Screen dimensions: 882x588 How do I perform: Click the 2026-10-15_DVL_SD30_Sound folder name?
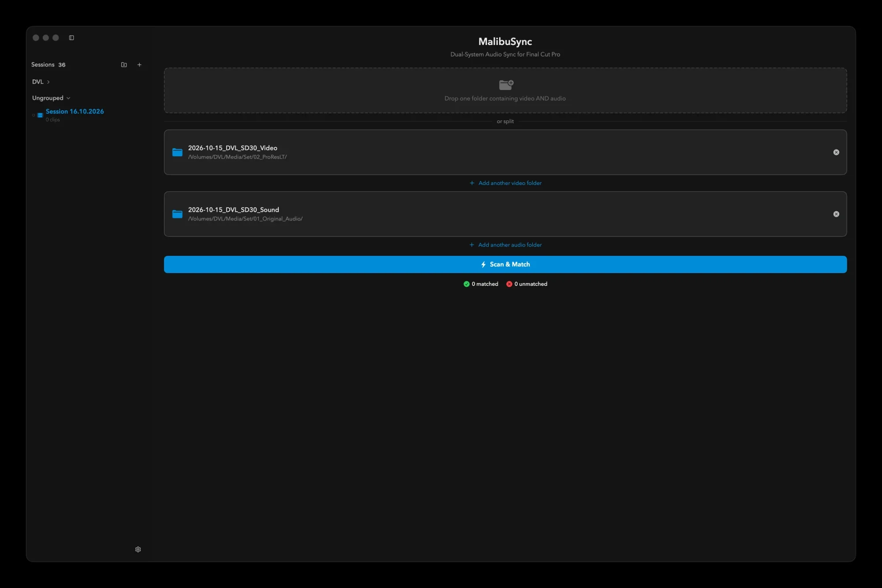point(233,210)
